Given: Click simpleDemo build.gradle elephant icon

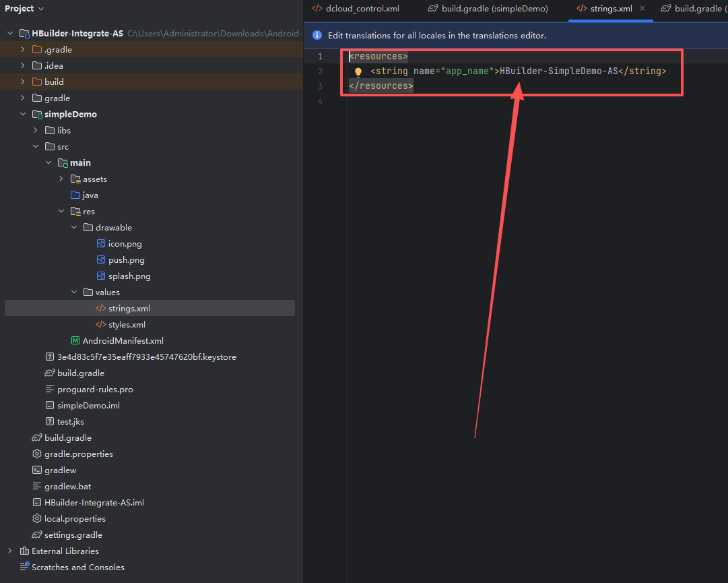Looking at the screenshot, I should coord(50,373).
